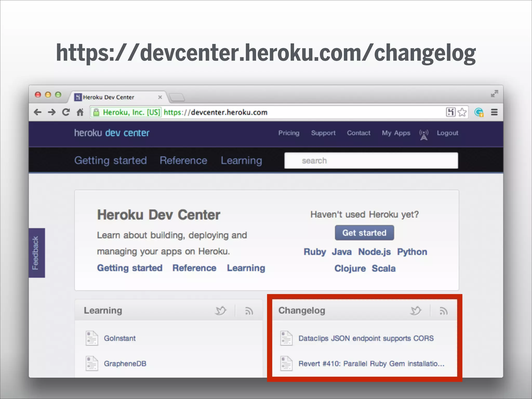
Task: Go back with the browser back arrow
Action: point(38,112)
